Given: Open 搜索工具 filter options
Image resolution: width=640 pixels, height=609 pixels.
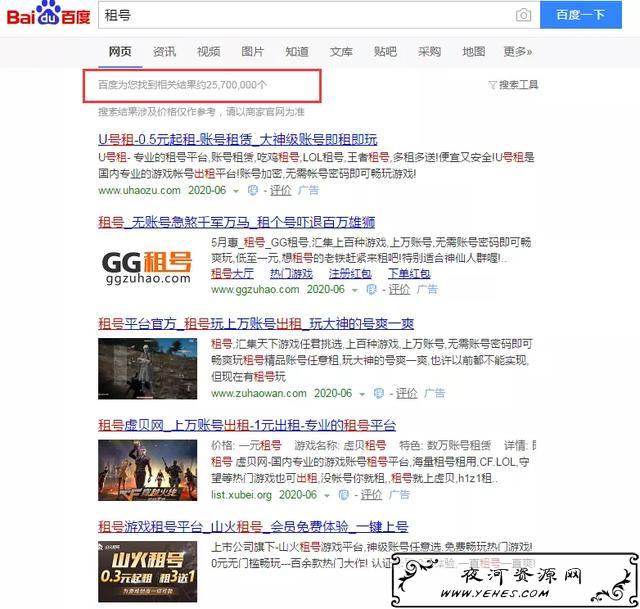Looking at the screenshot, I should coord(513,84).
